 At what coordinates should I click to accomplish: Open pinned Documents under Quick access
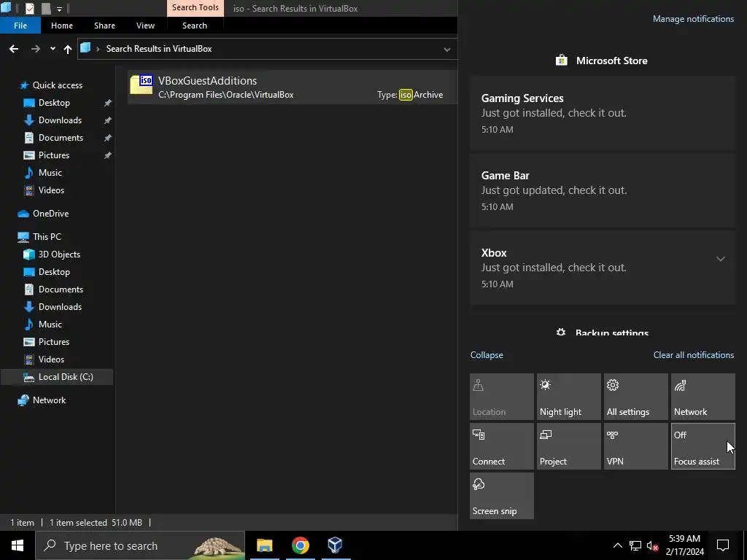[x=61, y=138]
